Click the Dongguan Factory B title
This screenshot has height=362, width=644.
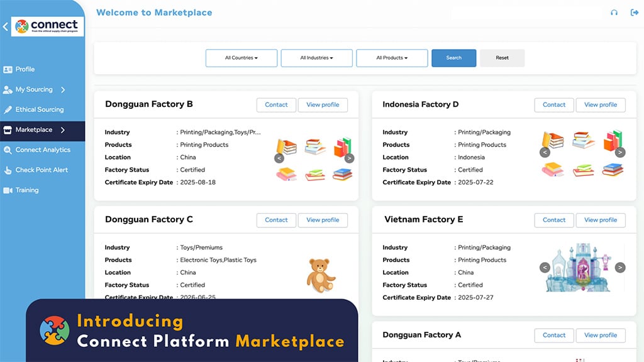[148, 104]
